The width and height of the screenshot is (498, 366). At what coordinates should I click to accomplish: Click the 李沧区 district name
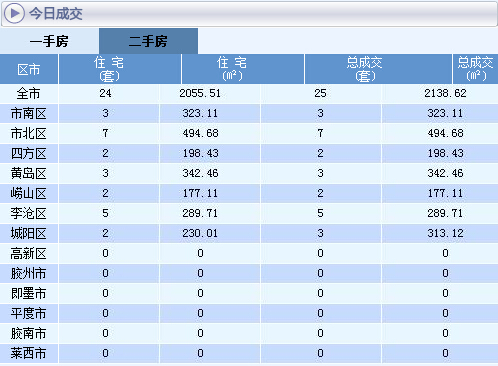tap(28, 214)
